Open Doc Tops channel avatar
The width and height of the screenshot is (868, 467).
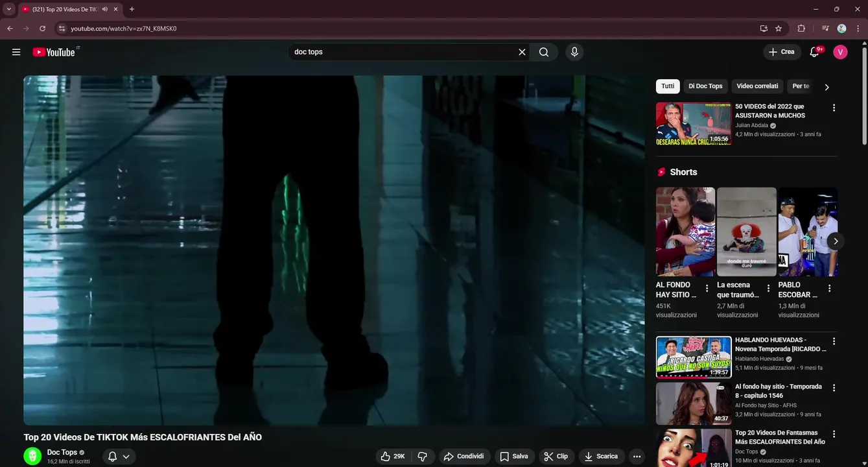coord(32,456)
